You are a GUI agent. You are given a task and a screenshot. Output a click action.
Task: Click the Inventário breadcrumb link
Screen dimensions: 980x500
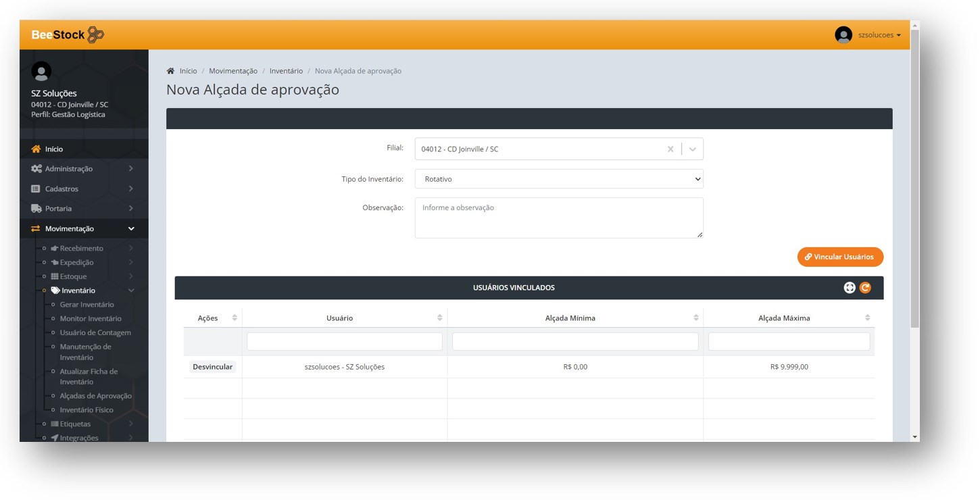tap(286, 71)
